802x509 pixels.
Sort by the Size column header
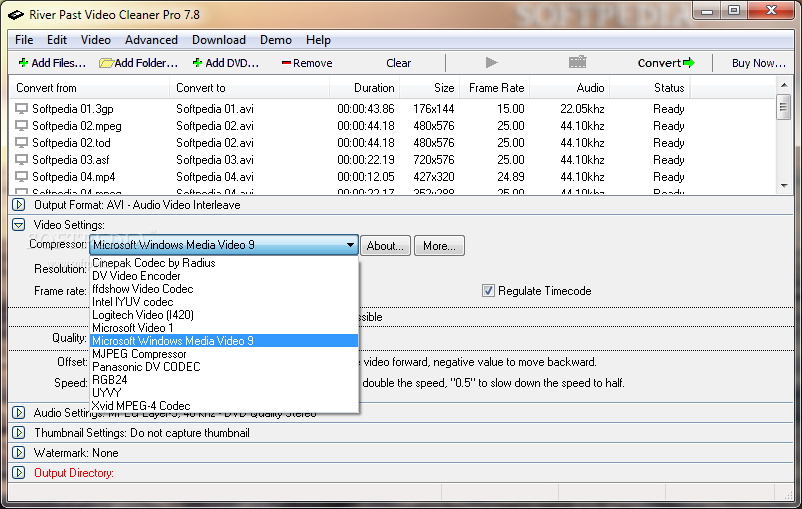[x=430, y=88]
